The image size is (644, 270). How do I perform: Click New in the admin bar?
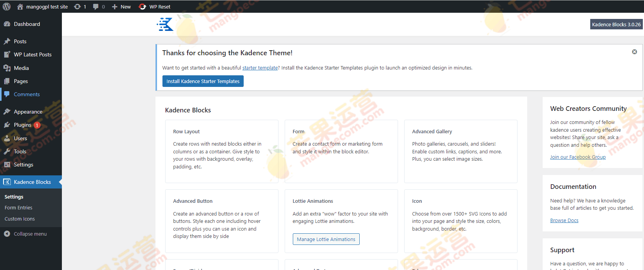pos(126,7)
